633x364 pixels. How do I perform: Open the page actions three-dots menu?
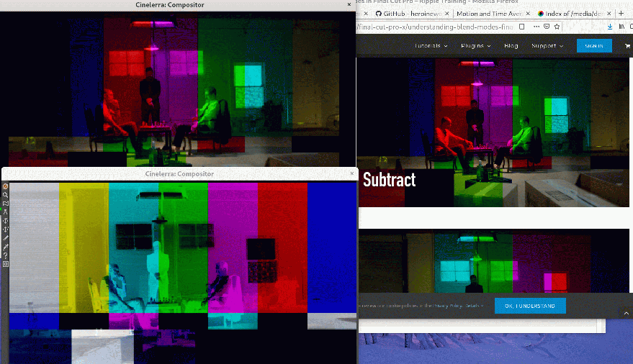click(x=537, y=27)
